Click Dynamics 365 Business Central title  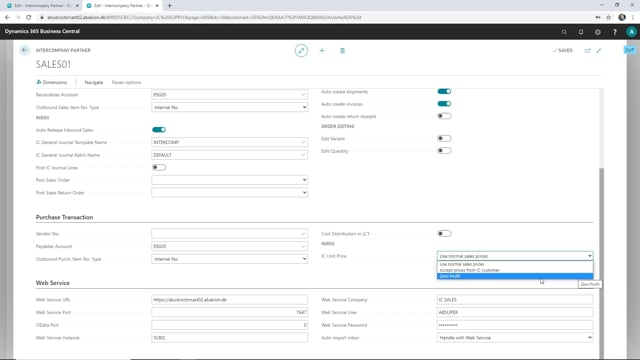click(x=42, y=31)
